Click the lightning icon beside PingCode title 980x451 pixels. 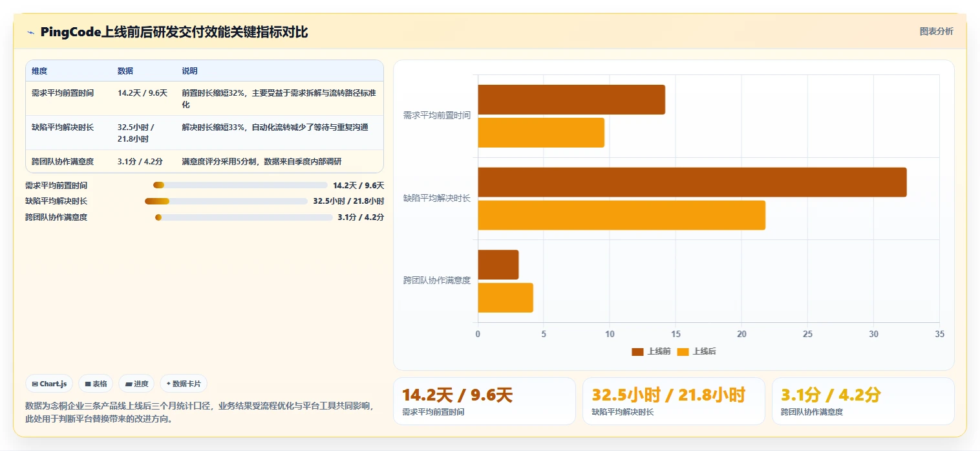click(30, 32)
